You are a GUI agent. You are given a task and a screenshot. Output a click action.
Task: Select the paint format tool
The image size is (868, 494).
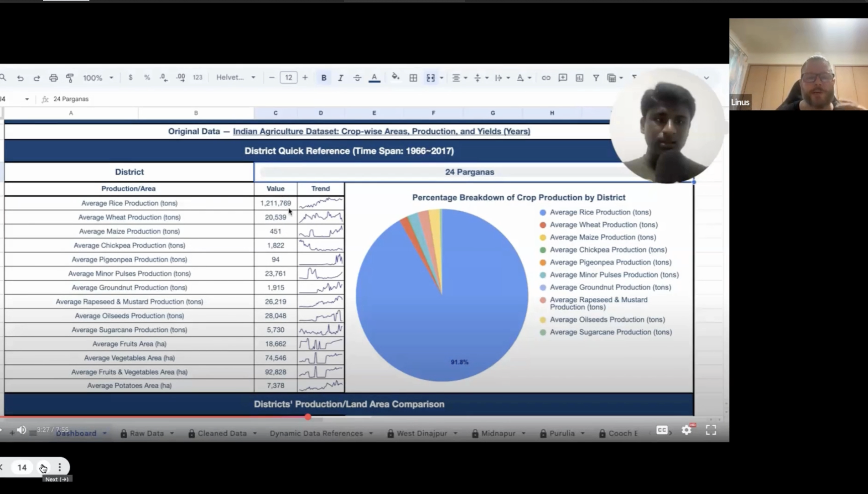coord(70,78)
